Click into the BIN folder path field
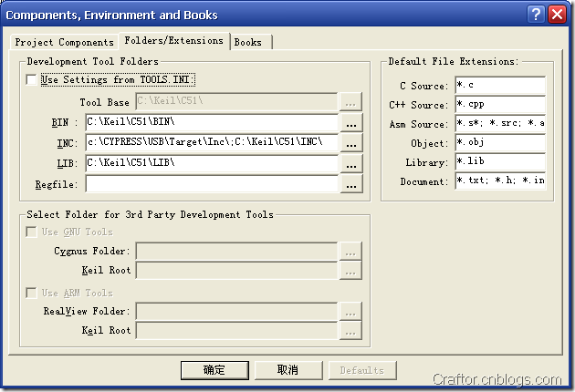The image size is (575, 392). (212, 122)
